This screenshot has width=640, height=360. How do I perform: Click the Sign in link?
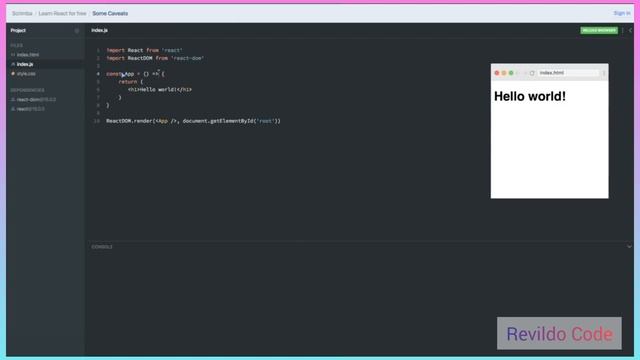click(x=622, y=13)
